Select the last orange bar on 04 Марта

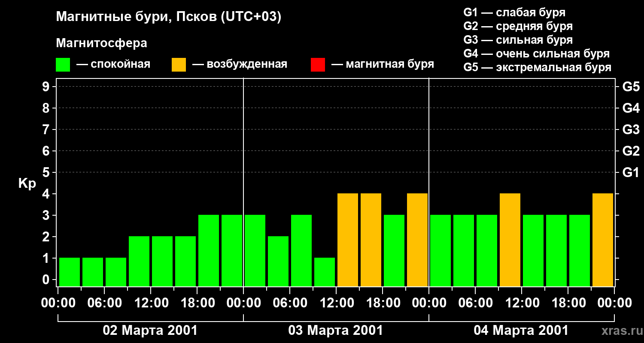(x=603, y=240)
